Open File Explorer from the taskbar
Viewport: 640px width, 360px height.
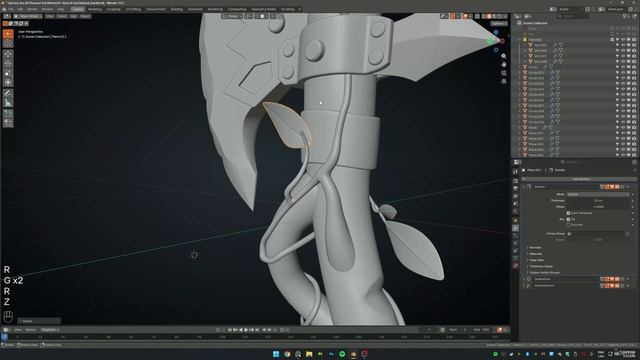(x=309, y=354)
